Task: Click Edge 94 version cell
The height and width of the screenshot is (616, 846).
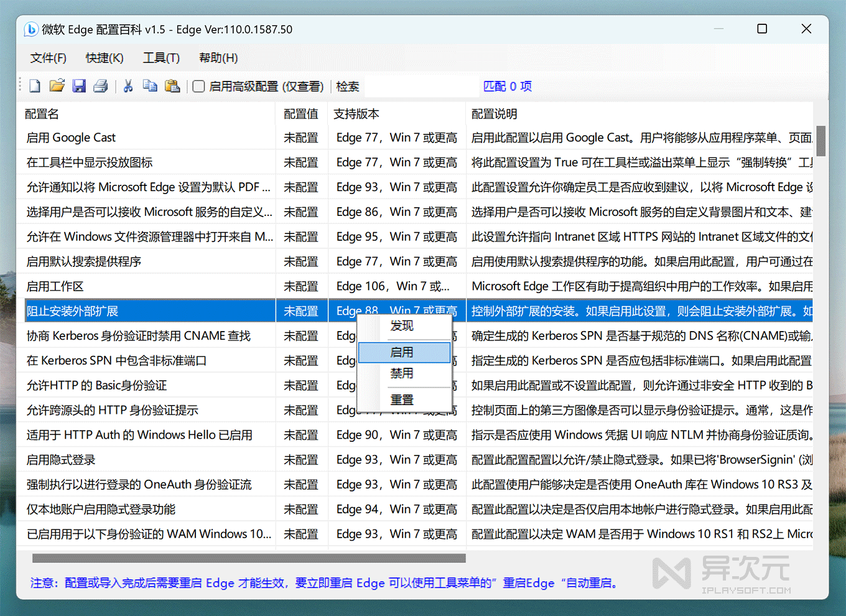Action: (396, 510)
